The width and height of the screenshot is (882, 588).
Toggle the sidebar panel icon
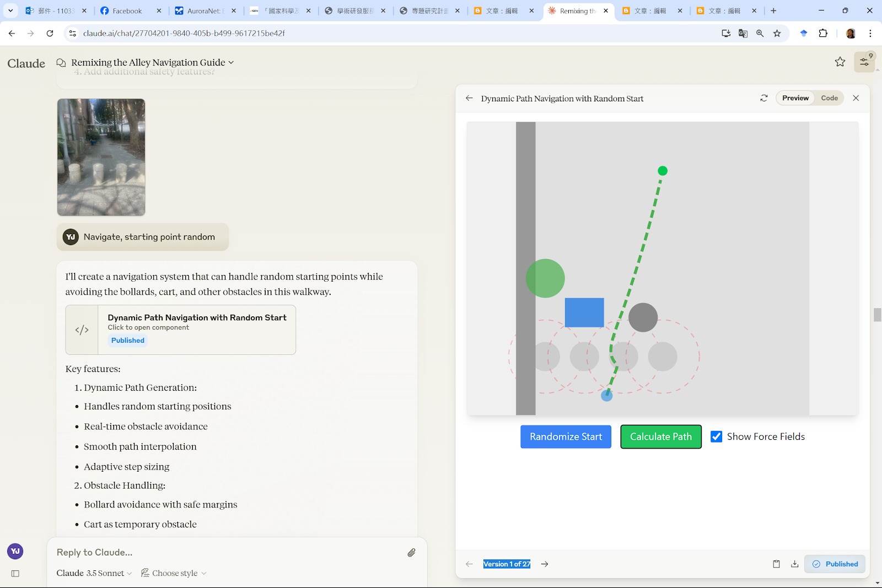[15, 574]
